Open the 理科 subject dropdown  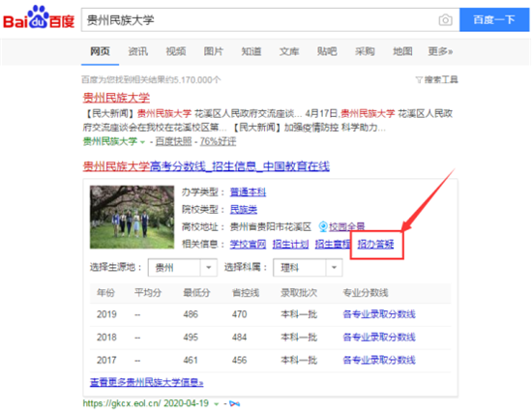(x=308, y=268)
